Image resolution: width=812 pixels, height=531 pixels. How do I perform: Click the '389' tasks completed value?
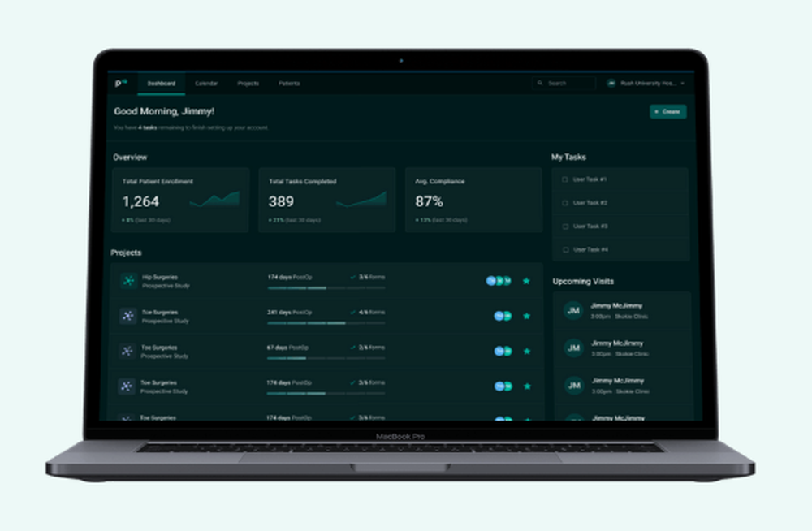click(x=281, y=201)
